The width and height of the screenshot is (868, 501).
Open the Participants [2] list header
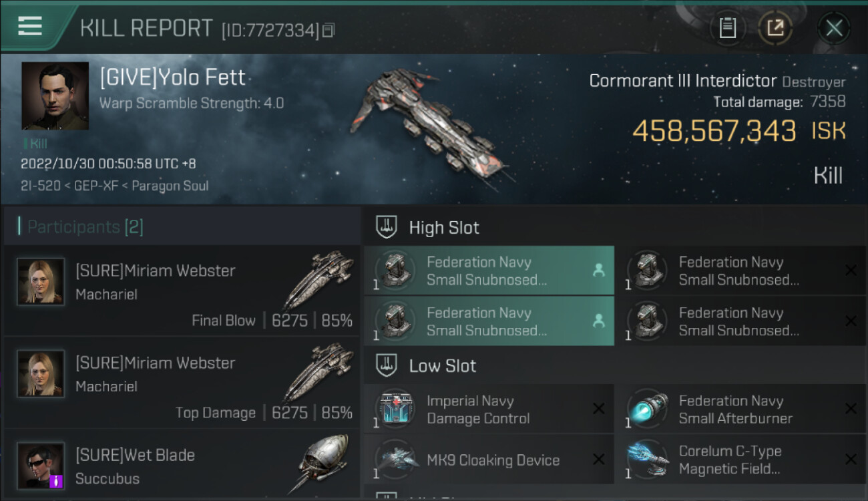(85, 227)
